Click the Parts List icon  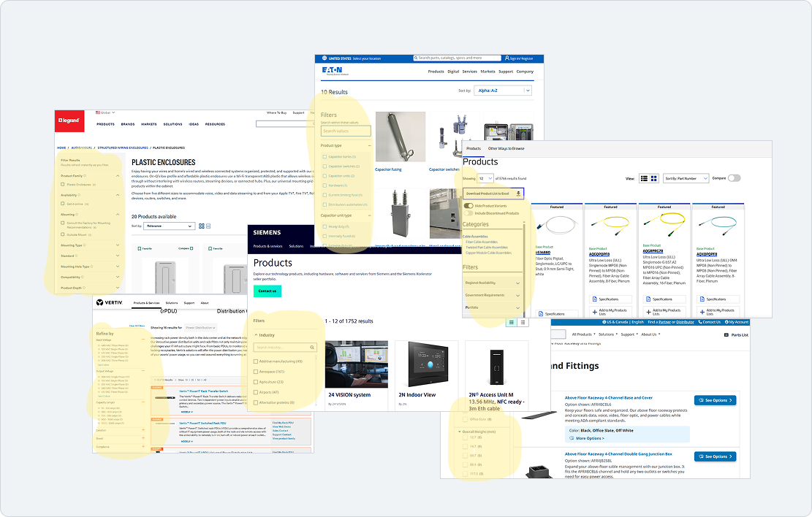click(x=725, y=335)
